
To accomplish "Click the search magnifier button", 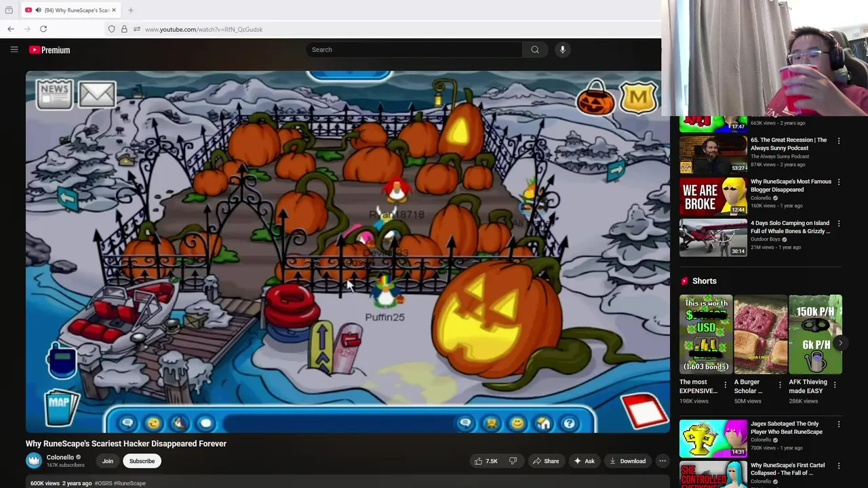I will pyautogui.click(x=535, y=49).
